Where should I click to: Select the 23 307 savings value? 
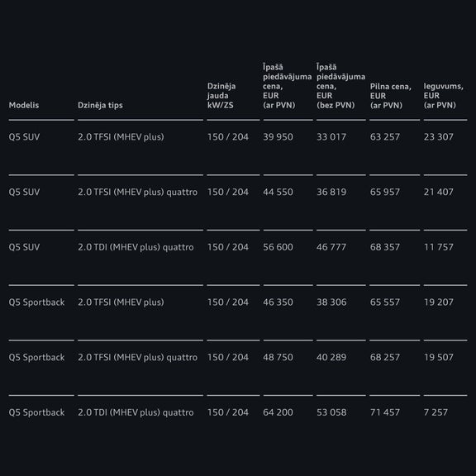point(438,137)
